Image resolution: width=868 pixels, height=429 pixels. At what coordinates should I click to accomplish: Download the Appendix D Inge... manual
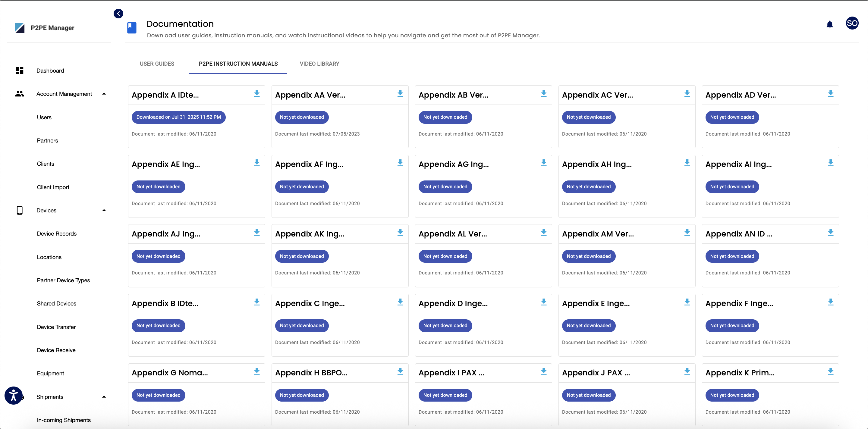543,302
